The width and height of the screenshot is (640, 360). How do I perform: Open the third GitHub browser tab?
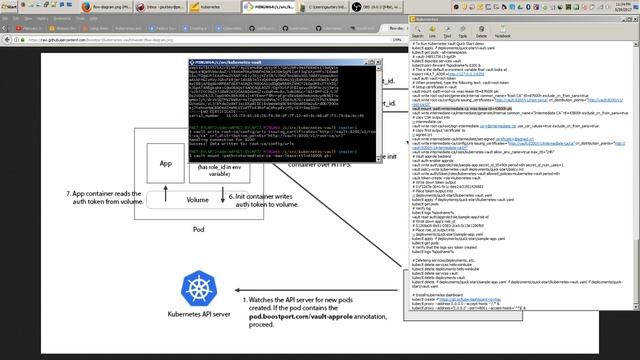pyautogui.click(x=328, y=28)
